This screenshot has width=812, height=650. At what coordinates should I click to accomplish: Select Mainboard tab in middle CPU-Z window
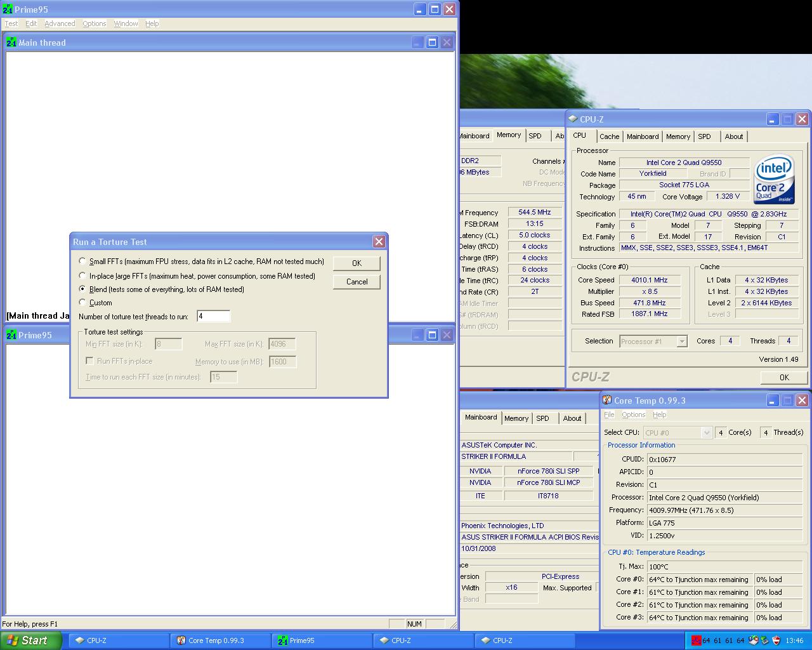[x=475, y=136]
